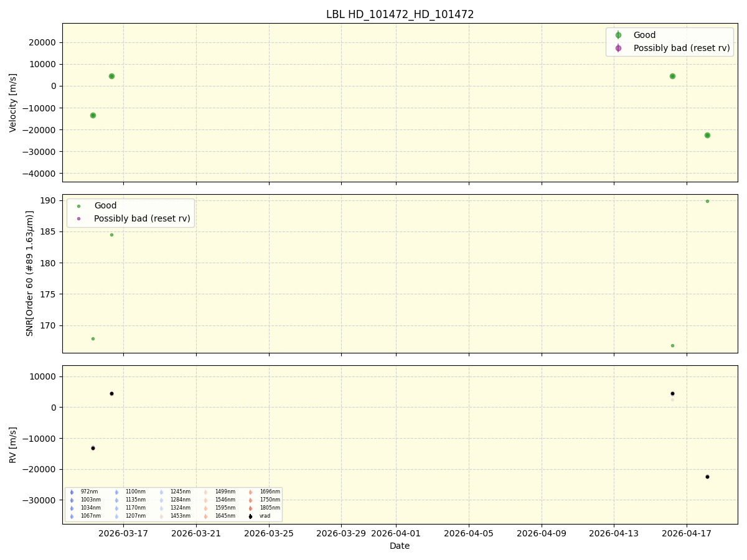Image resolution: width=747 pixels, height=560 pixels.
Task: Click the 1750nm legend marker
Action: click(251, 500)
